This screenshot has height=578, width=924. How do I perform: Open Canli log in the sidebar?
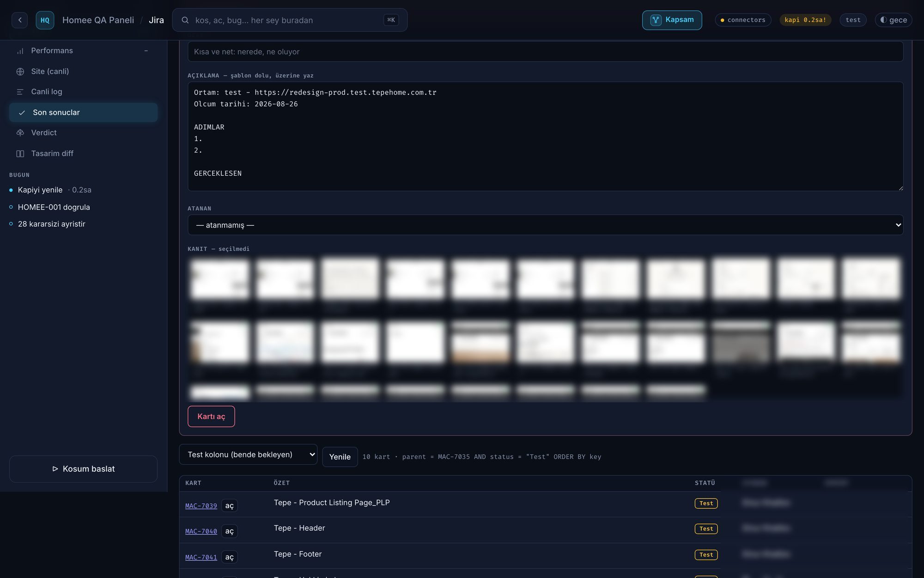tap(83, 92)
